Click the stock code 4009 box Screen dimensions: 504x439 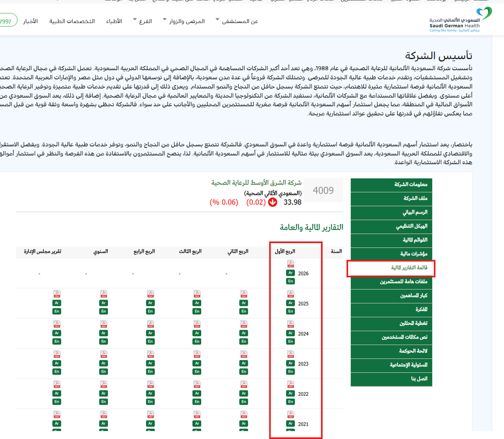pyautogui.click(x=323, y=191)
